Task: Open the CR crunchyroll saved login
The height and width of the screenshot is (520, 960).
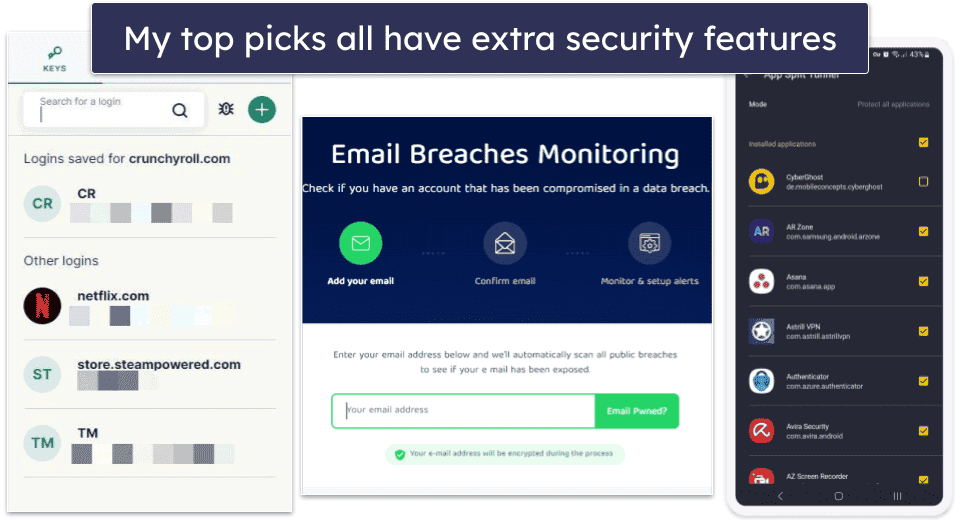Action: point(150,204)
